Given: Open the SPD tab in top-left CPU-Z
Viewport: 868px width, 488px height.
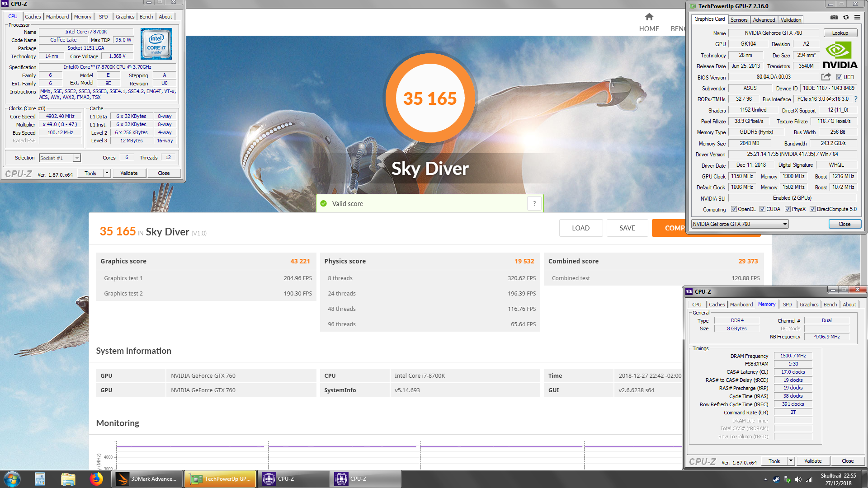Looking at the screenshot, I should tap(104, 17).
